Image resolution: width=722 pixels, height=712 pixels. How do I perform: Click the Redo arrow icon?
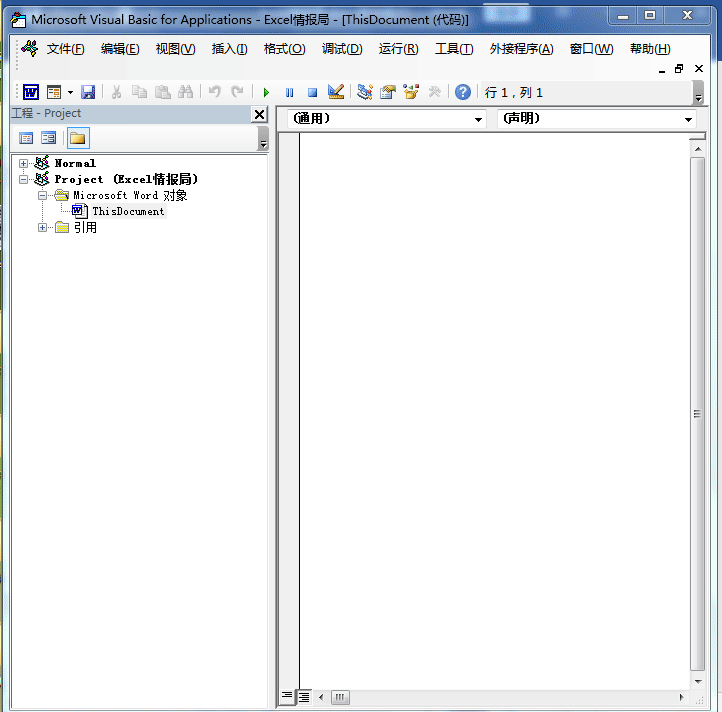click(x=237, y=92)
